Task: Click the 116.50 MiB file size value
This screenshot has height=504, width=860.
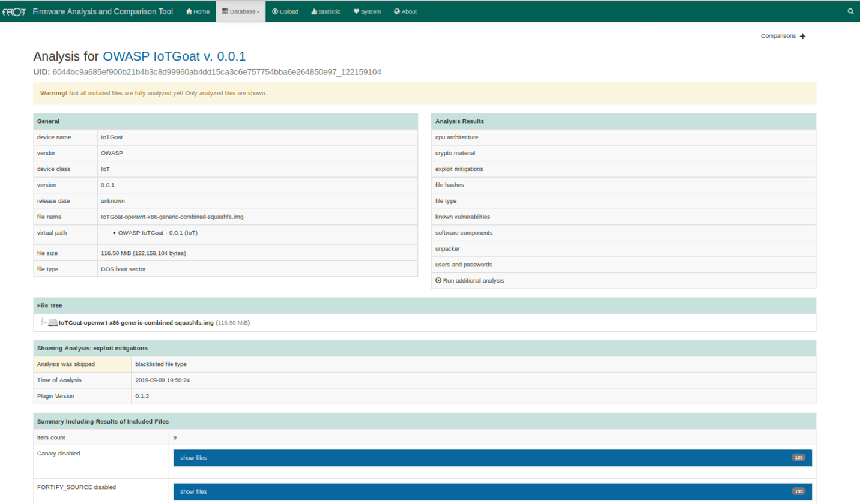Action: pos(144,253)
